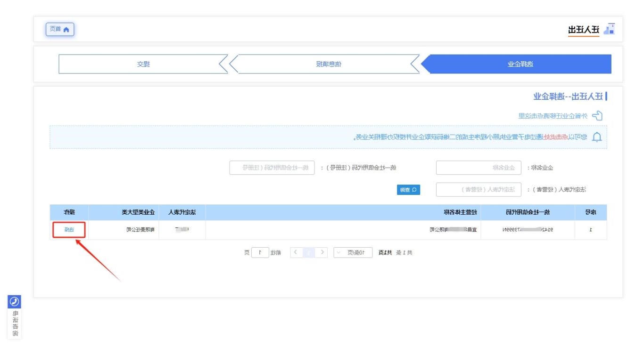Click the 共1条 共1页 total count text
The image size is (644, 347).
395,252
